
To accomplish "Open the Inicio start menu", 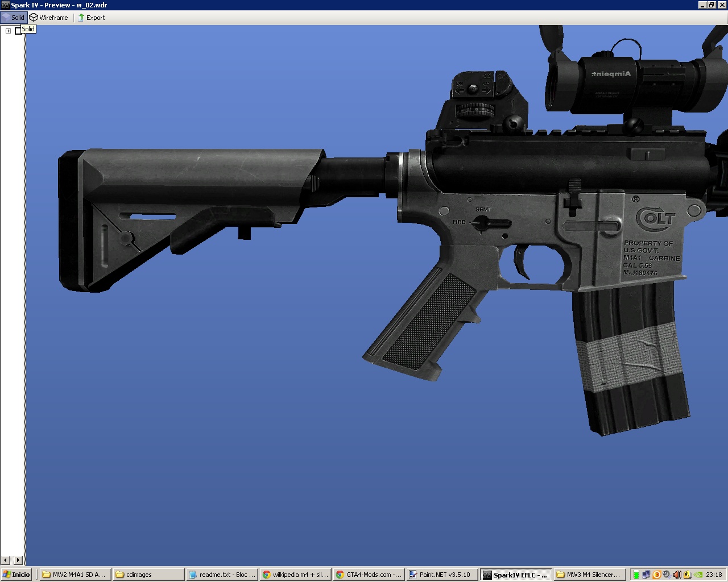I will [x=16, y=575].
